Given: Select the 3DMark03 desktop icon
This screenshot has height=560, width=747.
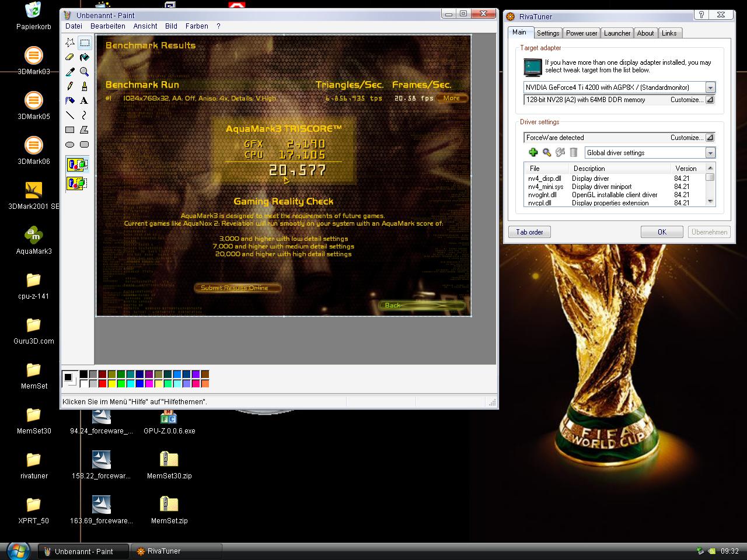Looking at the screenshot, I should pos(34,61).
